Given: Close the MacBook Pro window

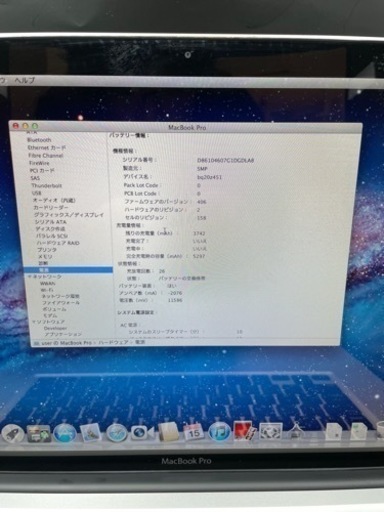Looking at the screenshot, I should pyautogui.click(x=15, y=126).
